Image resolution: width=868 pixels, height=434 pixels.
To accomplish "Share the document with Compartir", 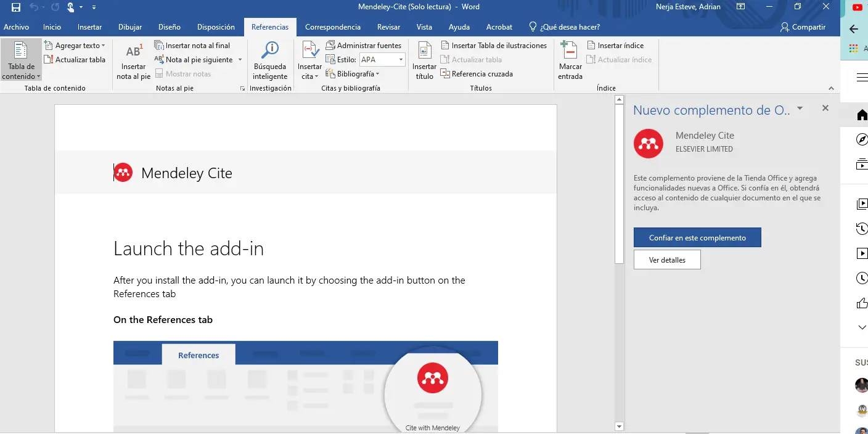I will [803, 27].
